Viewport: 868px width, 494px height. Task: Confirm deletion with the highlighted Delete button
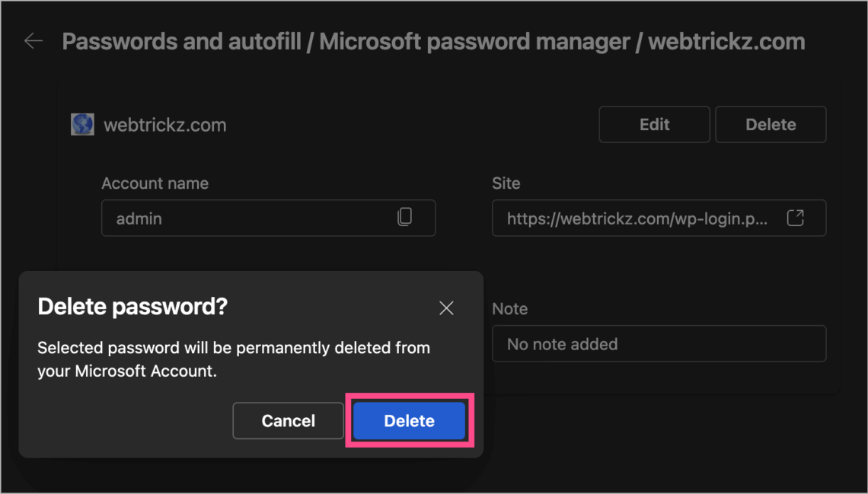pyautogui.click(x=409, y=420)
